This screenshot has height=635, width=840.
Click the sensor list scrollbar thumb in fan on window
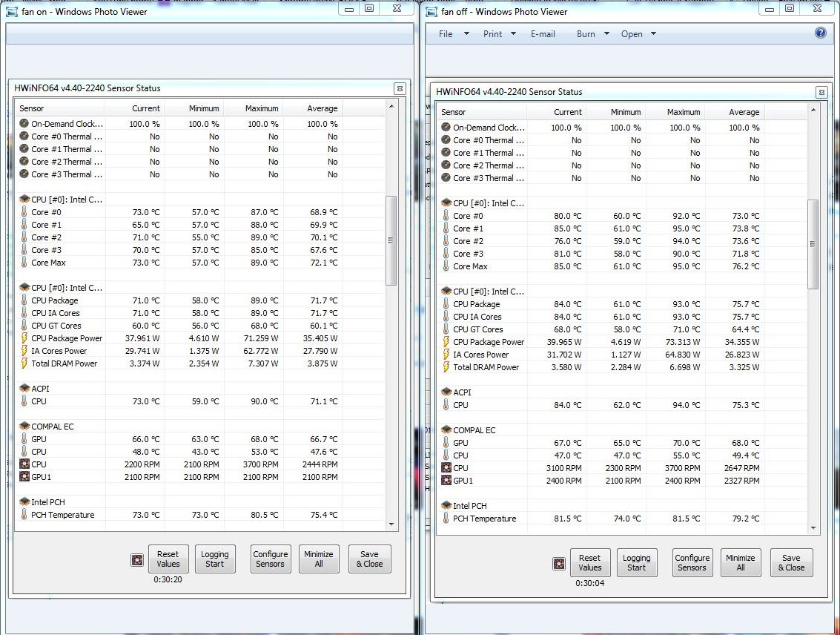pyautogui.click(x=391, y=240)
